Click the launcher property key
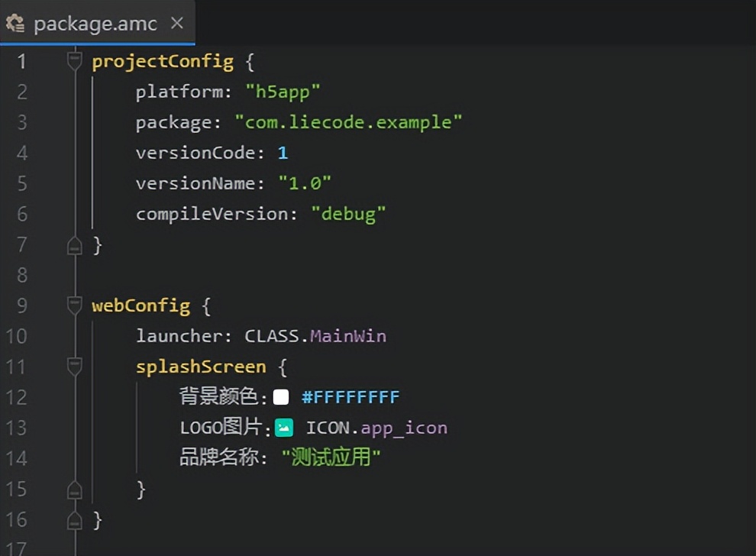Viewport: 756px width, 556px height. (179, 336)
